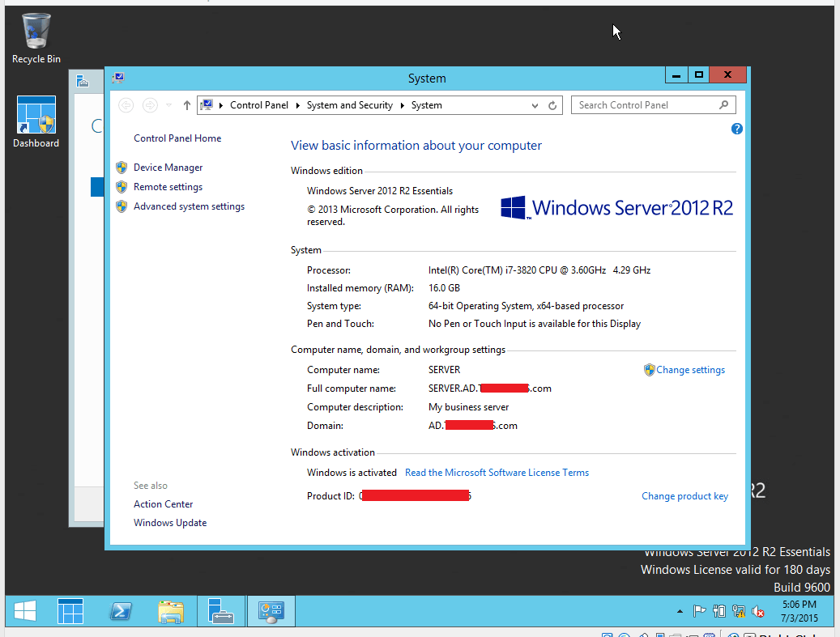
Task: Open Help via the blue question mark
Action: click(736, 129)
